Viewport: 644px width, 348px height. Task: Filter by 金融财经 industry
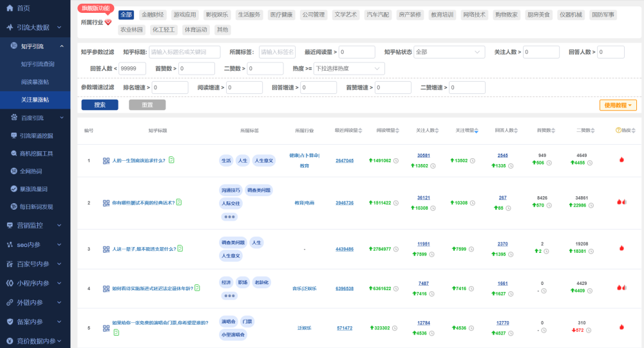(x=153, y=15)
